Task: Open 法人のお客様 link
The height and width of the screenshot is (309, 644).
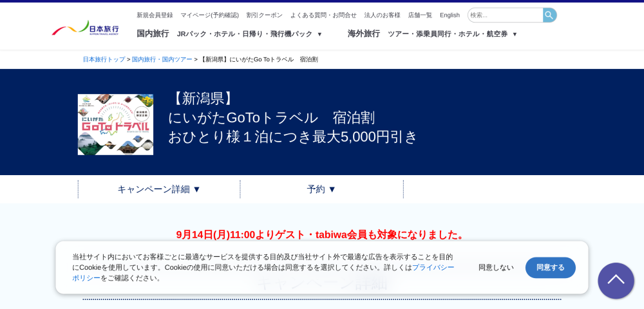Action: [x=382, y=15]
